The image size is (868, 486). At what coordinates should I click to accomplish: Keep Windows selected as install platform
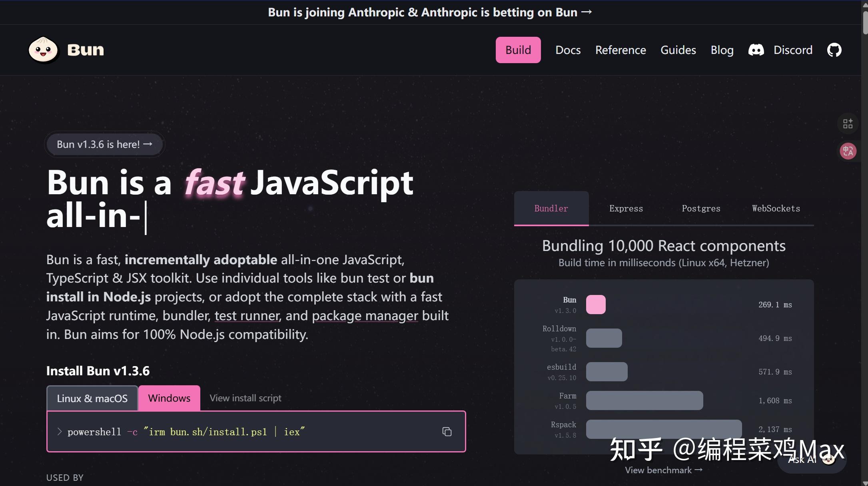point(169,398)
